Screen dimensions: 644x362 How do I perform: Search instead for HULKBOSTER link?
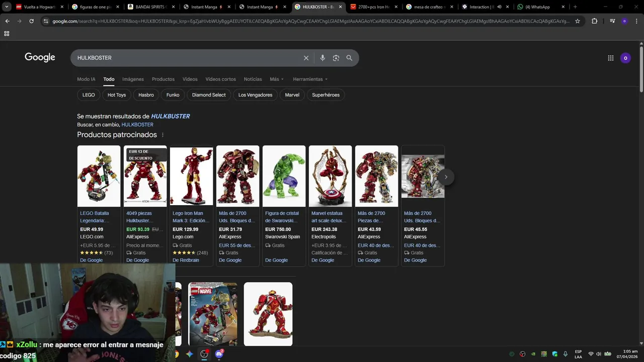(x=137, y=125)
